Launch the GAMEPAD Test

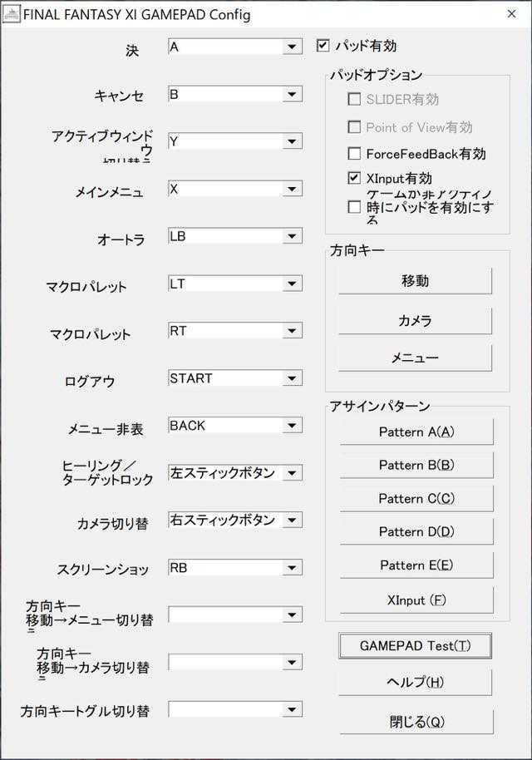416,644
